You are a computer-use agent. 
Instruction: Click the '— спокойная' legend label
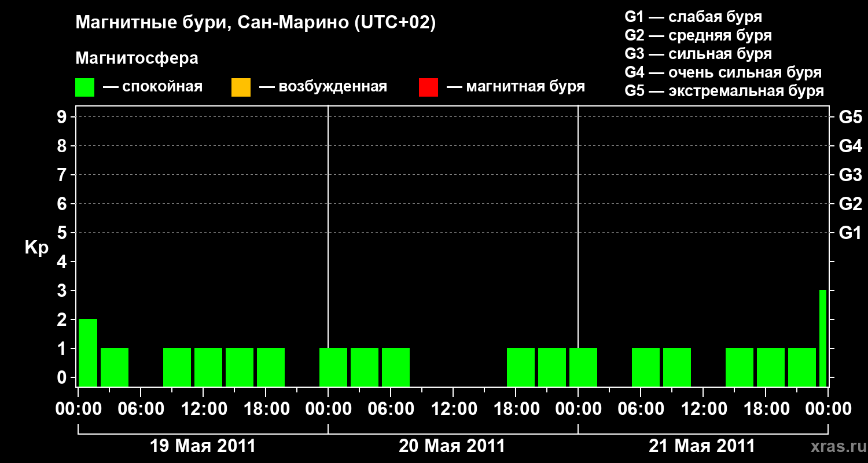tap(153, 87)
